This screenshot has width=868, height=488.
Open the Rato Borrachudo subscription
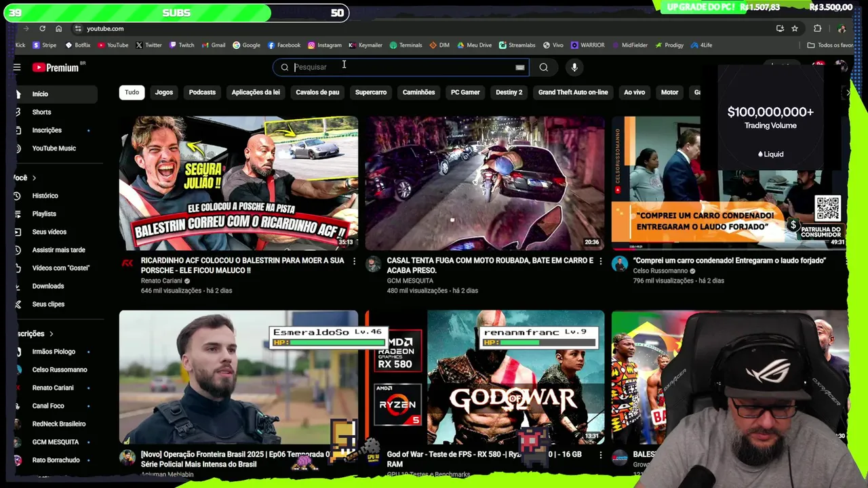click(x=56, y=460)
